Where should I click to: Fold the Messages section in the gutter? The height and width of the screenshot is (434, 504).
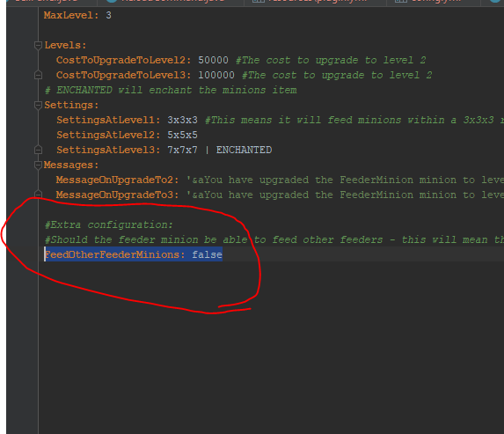(38, 165)
